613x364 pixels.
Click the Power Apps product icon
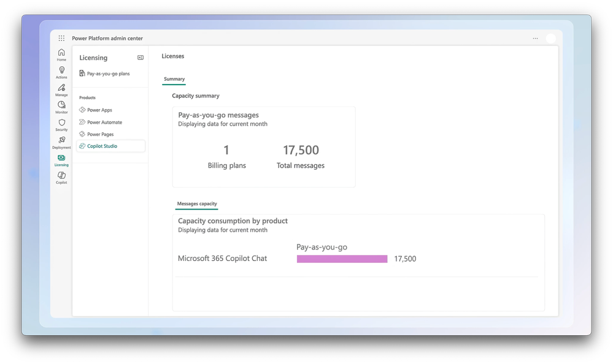tap(82, 110)
